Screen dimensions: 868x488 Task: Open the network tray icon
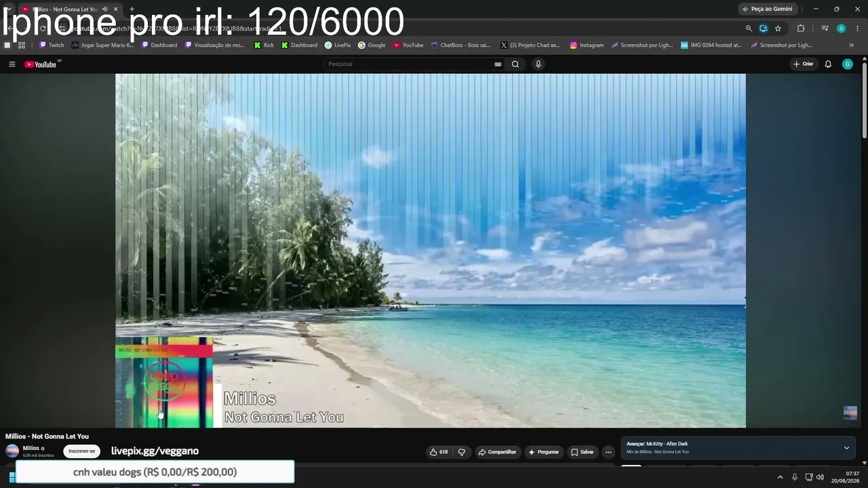click(x=808, y=477)
